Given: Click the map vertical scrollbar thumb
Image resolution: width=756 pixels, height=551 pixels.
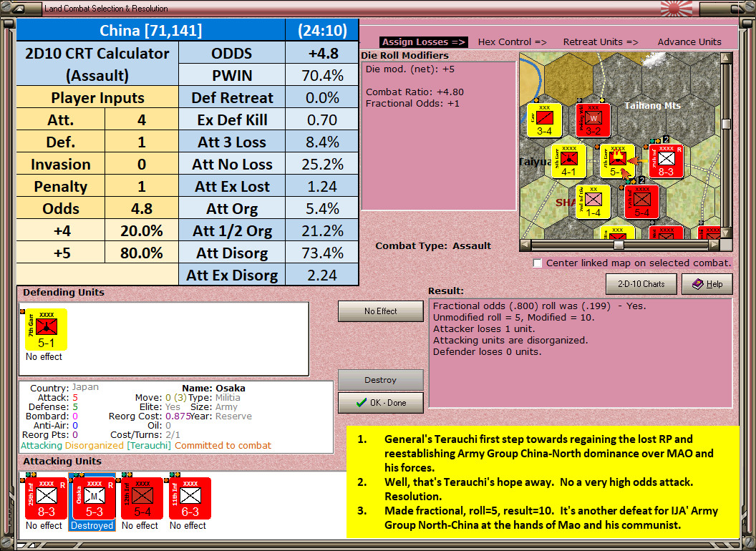Looking at the screenshot, I should click(x=726, y=124).
